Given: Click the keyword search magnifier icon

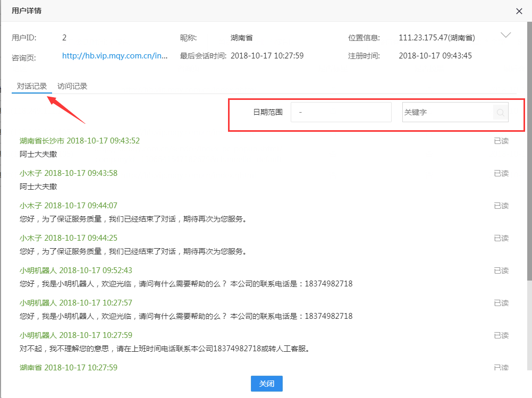Looking at the screenshot, I should pos(500,113).
